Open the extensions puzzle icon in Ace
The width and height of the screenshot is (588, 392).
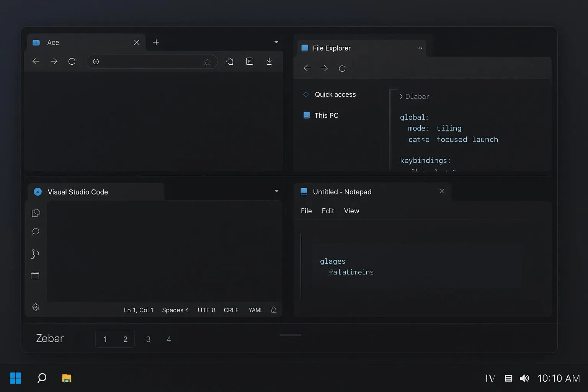pyautogui.click(x=230, y=61)
